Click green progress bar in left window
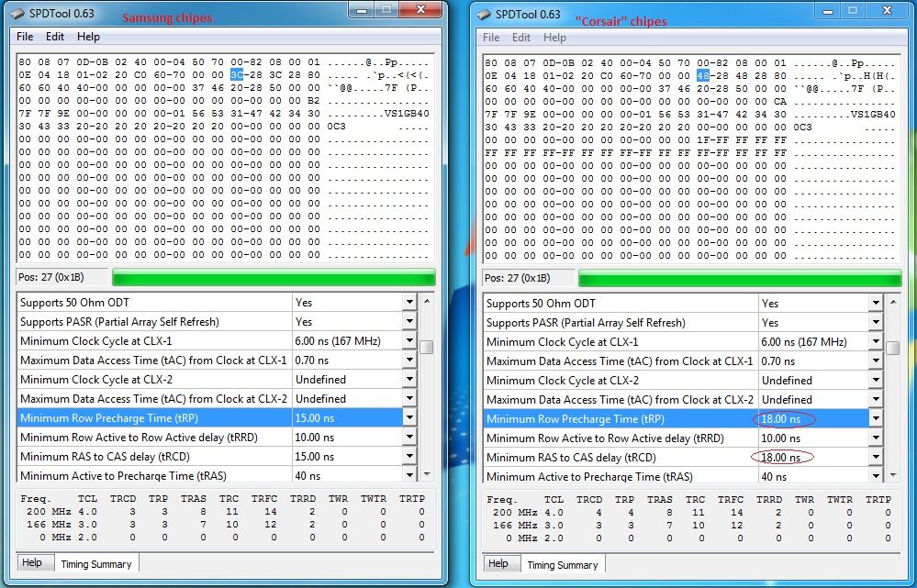This screenshot has height=588, width=917. click(274, 278)
